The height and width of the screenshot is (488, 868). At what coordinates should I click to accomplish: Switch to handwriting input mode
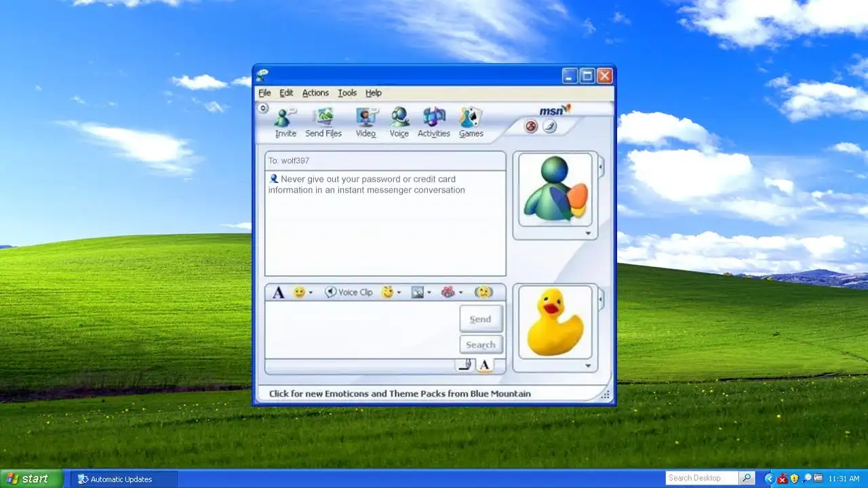click(465, 365)
